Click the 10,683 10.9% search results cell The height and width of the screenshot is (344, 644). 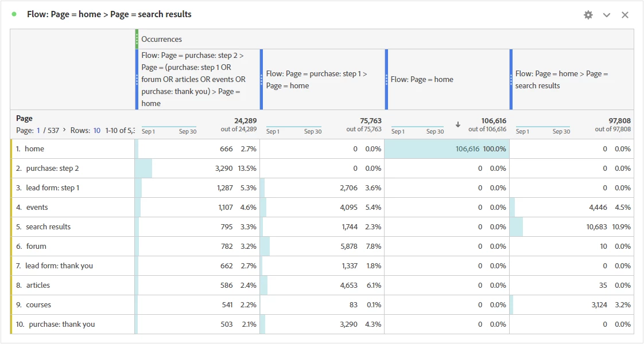click(572, 226)
